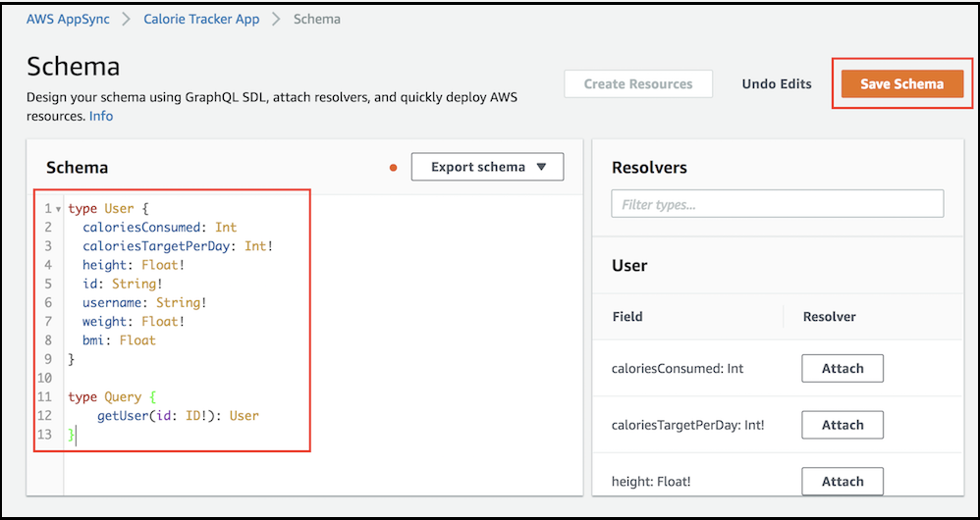Click the Resolver column header

point(830,317)
